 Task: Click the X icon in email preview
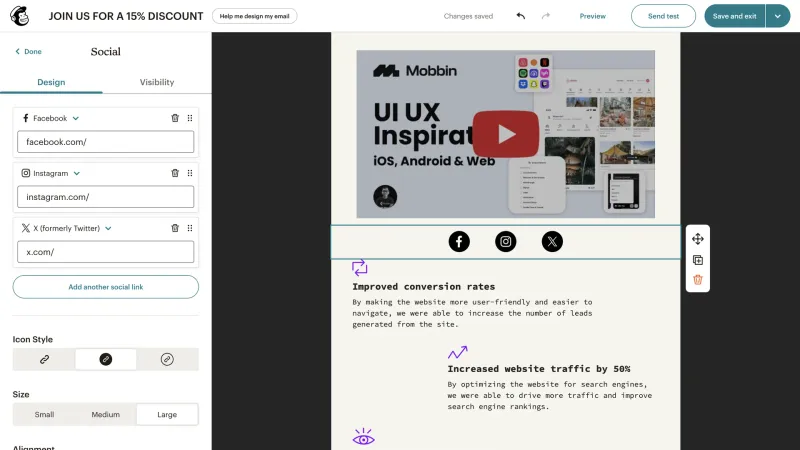[552, 241]
